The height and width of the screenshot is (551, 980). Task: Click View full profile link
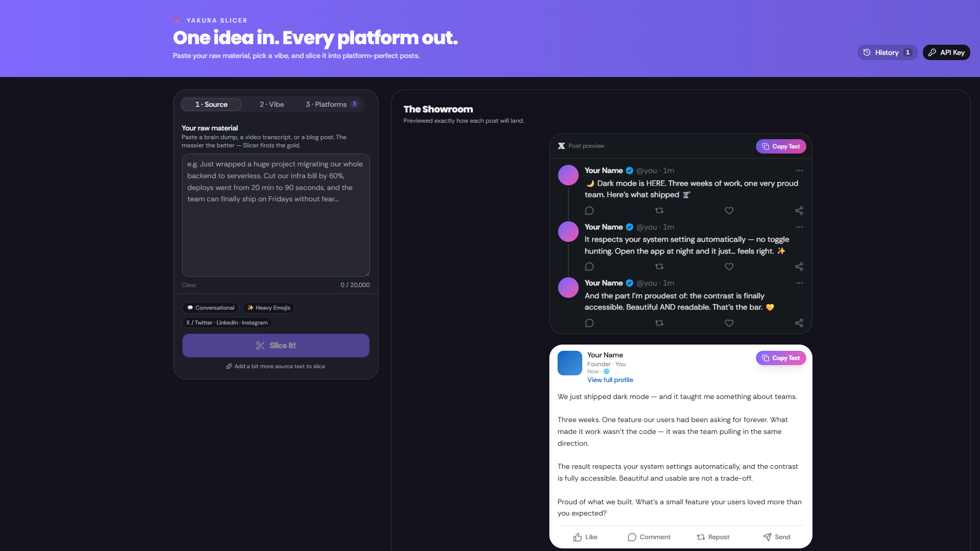pos(610,380)
